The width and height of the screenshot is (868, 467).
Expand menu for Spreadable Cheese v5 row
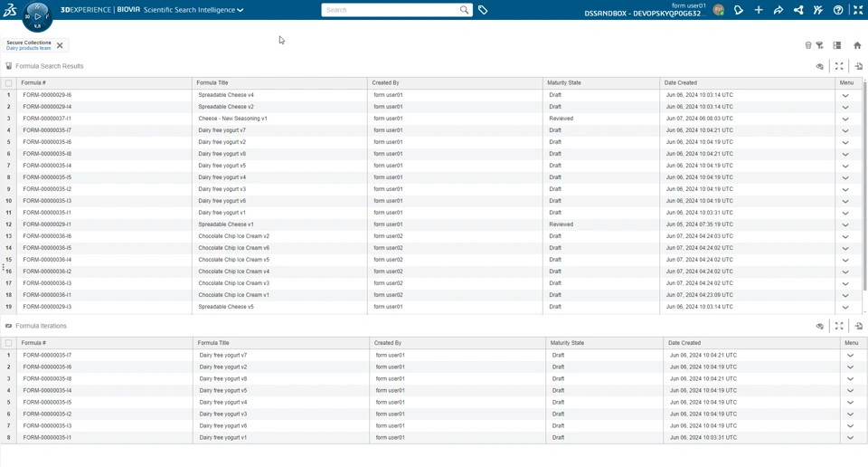[x=845, y=308]
